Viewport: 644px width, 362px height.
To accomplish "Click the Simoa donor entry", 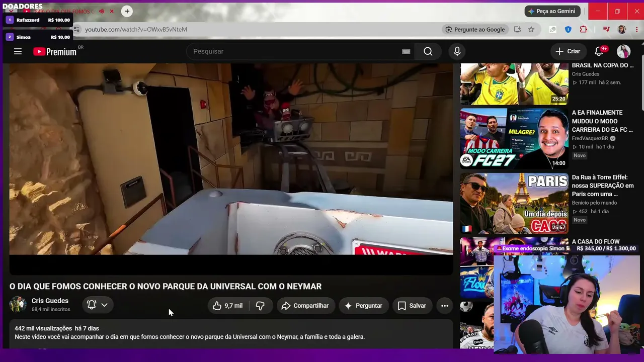I will tap(38, 37).
